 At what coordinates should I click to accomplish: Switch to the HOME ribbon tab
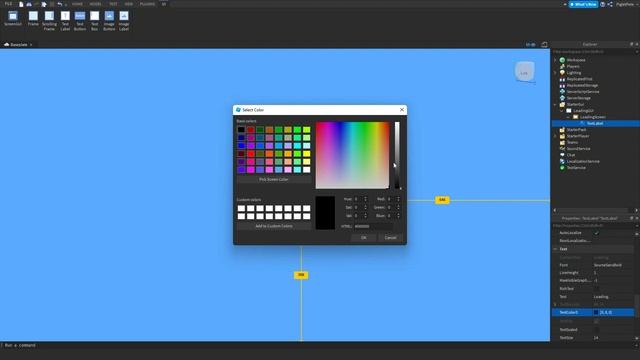point(77,4)
